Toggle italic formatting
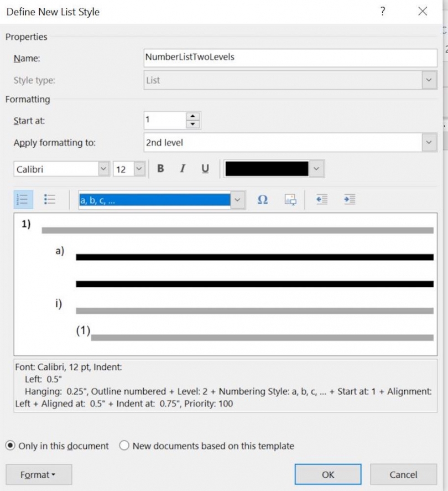 click(183, 169)
